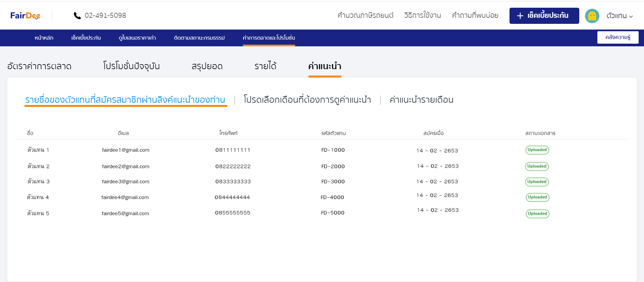The width and height of the screenshot is (644, 282).
Task: Click agent code FD-5000
Action: click(332, 213)
